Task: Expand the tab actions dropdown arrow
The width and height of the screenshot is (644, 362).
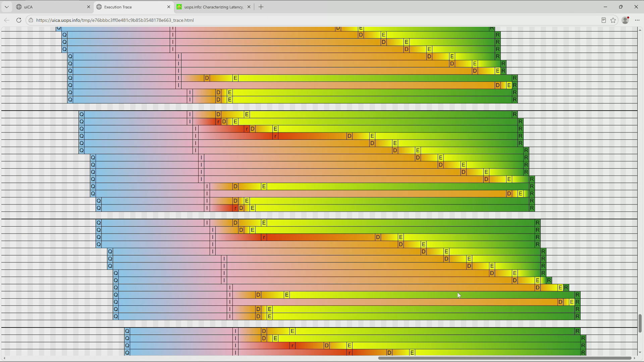Action: click(x=6, y=7)
